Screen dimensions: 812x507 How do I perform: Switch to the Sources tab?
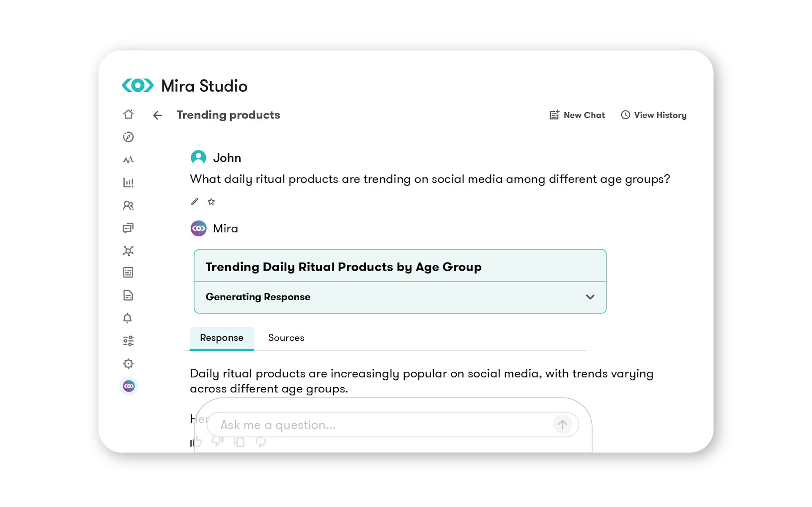click(x=286, y=338)
